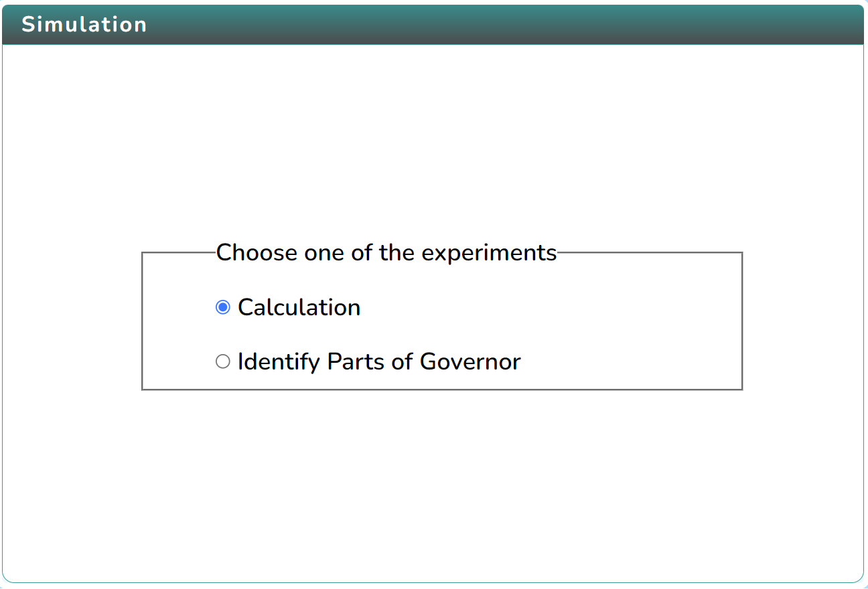Click the 'Choose one of the experiments' legend
Image resolution: width=868 pixels, height=589 pixels.
tap(386, 253)
